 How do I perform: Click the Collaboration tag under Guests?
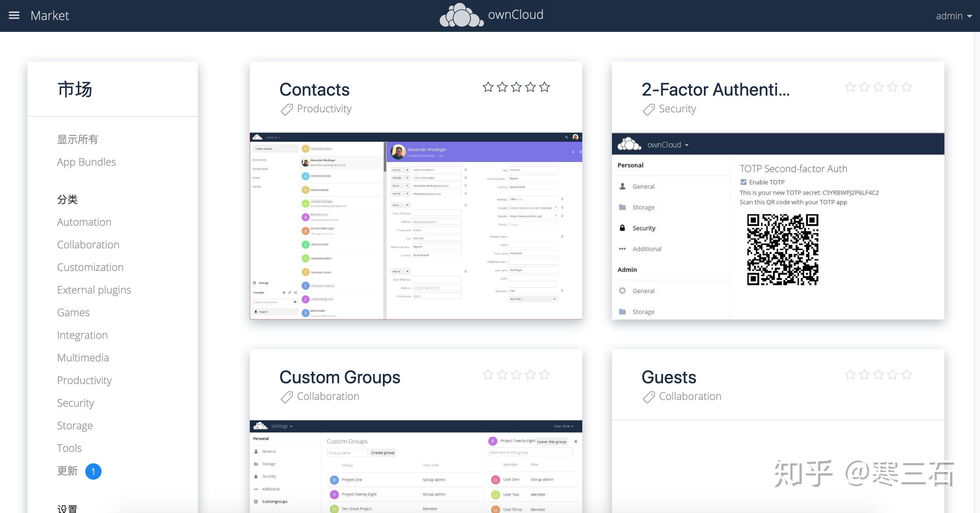690,397
